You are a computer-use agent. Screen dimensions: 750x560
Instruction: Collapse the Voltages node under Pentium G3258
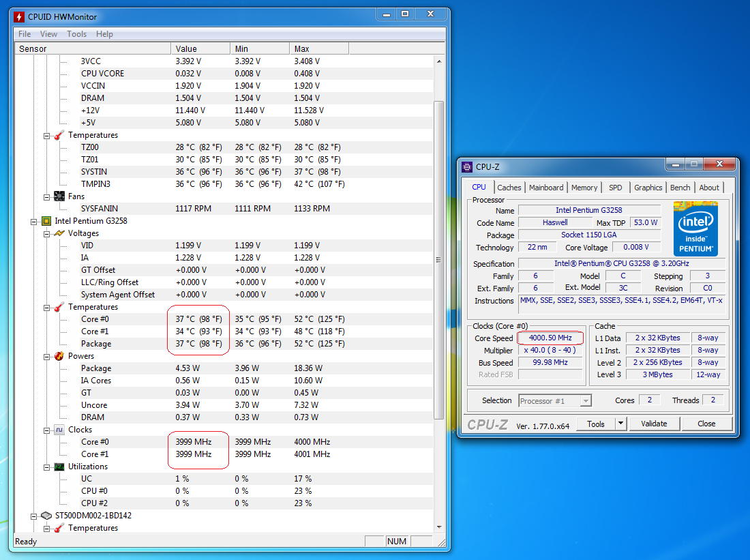coord(46,234)
